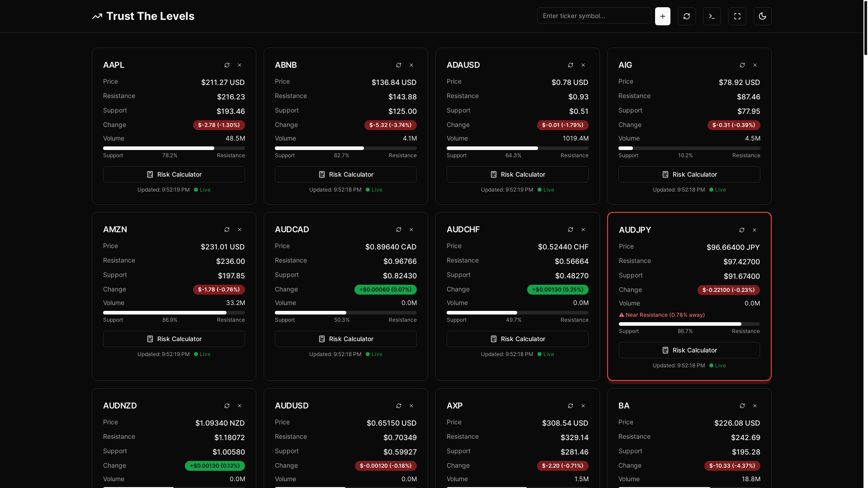Refresh the AUDNZD card
868x488 pixels.
227,406
